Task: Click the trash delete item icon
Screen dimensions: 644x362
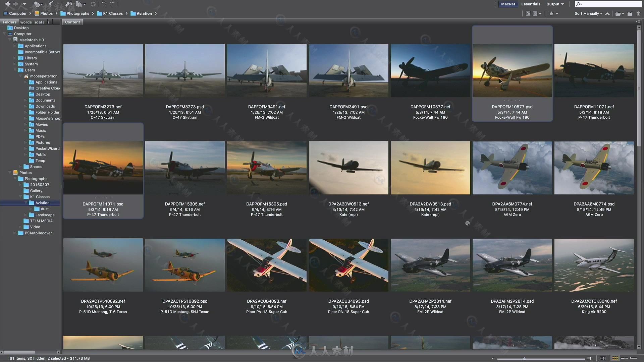Action: (x=639, y=13)
